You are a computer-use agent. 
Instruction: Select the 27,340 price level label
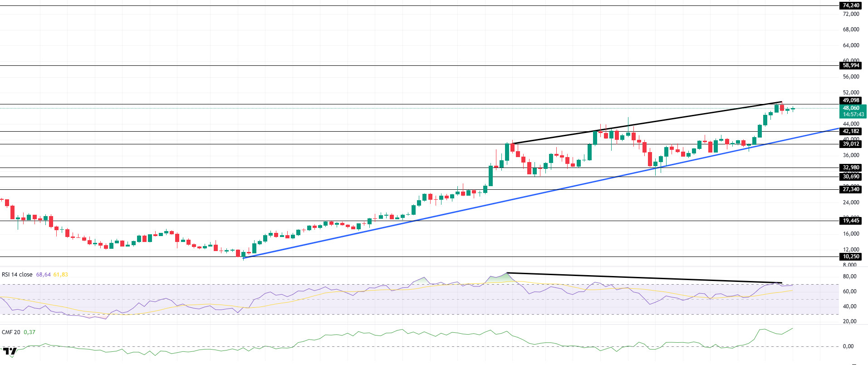click(x=851, y=189)
